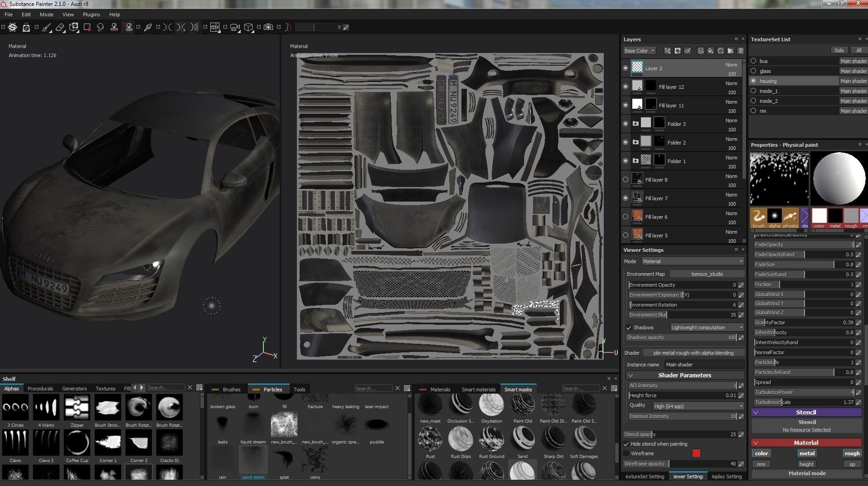Toggle grid view in Smart masks shelf
Image resolution: width=868 pixels, height=486 pixels.
click(x=614, y=388)
